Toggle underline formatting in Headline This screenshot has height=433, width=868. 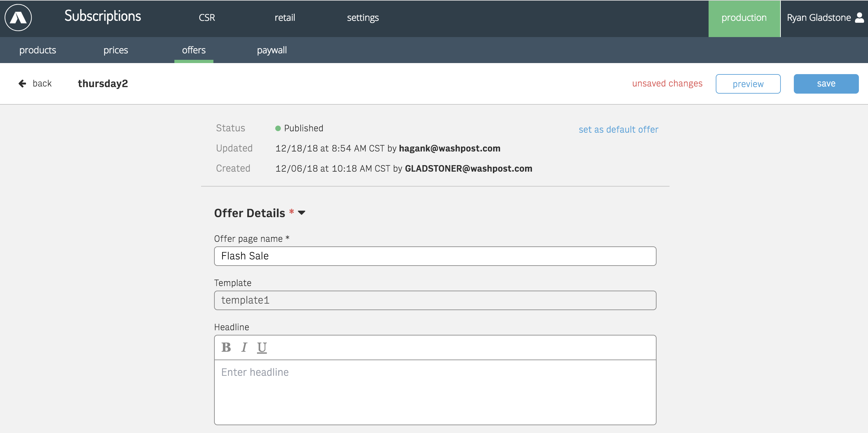pyautogui.click(x=262, y=348)
